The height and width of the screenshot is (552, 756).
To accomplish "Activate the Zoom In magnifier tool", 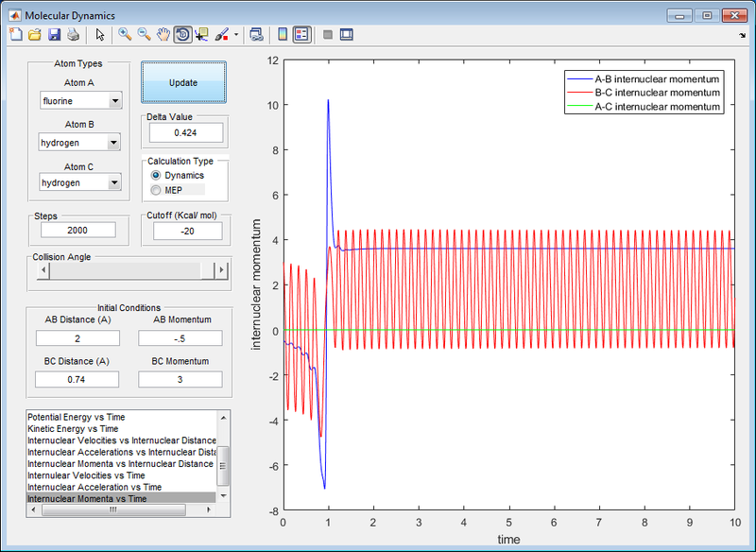I will [x=125, y=34].
